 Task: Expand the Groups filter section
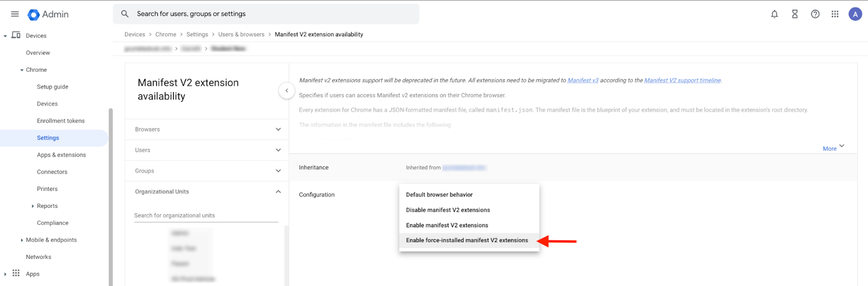(x=207, y=170)
